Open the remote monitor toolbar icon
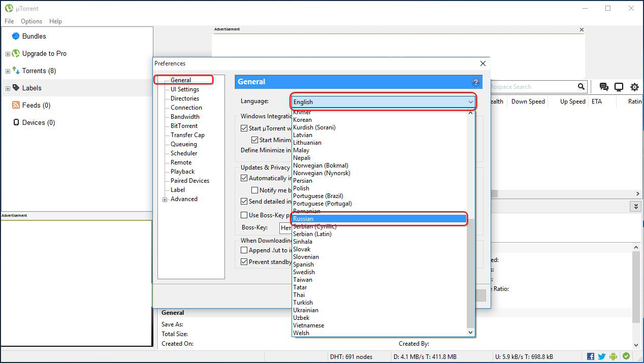The height and width of the screenshot is (363, 644). (619, 87)
